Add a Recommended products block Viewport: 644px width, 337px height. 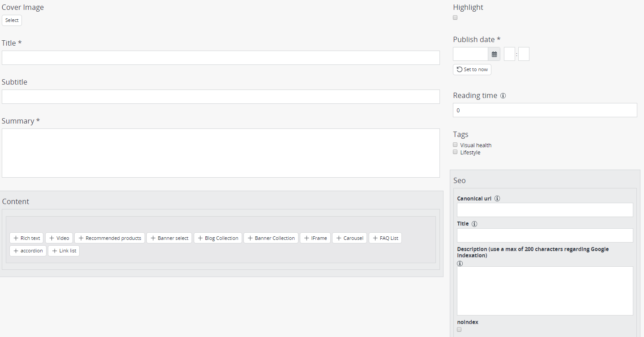pos(110,238)
